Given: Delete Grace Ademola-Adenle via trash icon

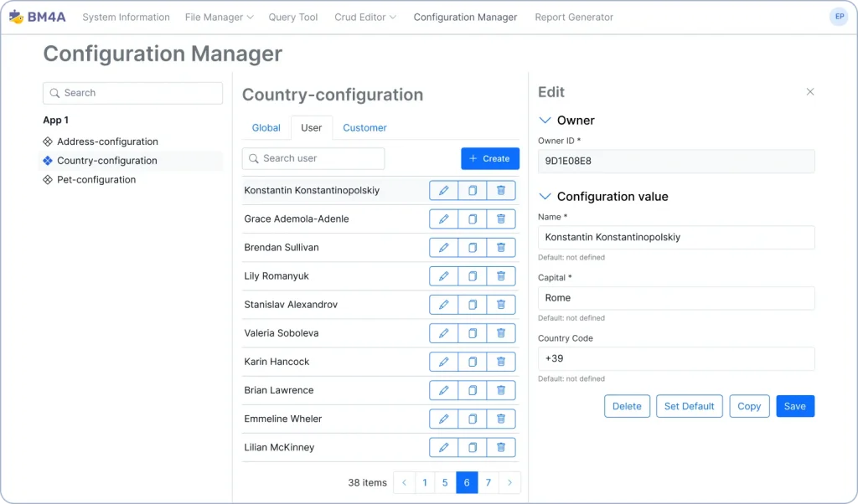Looking at the screenshot, I should pyautogui.click(x=501, y=219).
